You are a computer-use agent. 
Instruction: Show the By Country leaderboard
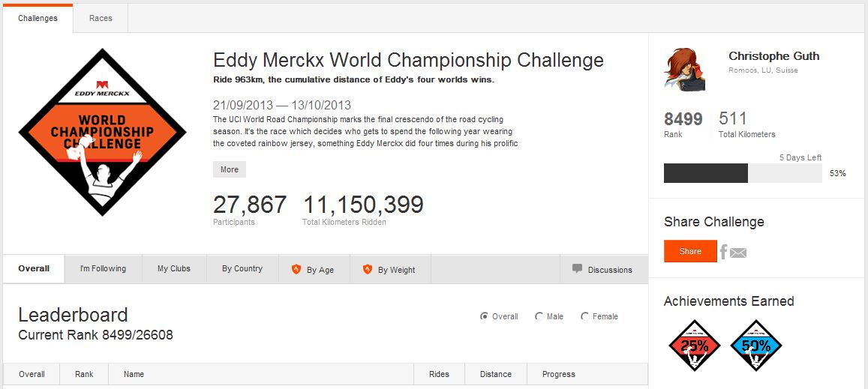pyautogui.click(x=242, y=269)
